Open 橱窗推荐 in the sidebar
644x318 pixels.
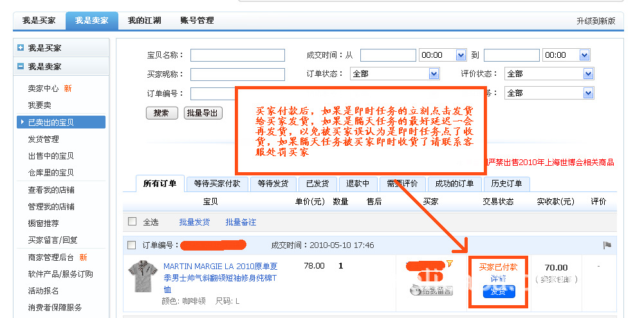coord(43,223)
